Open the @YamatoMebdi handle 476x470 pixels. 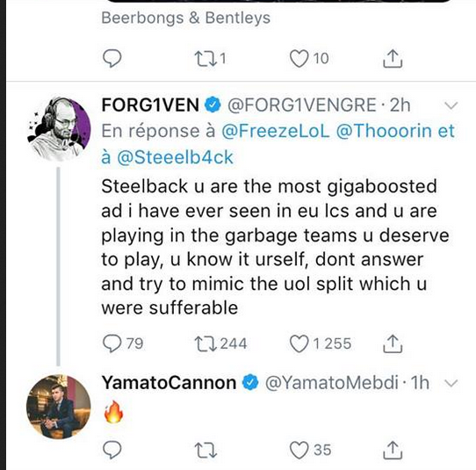pyautogui.click(x=331, y=382)
